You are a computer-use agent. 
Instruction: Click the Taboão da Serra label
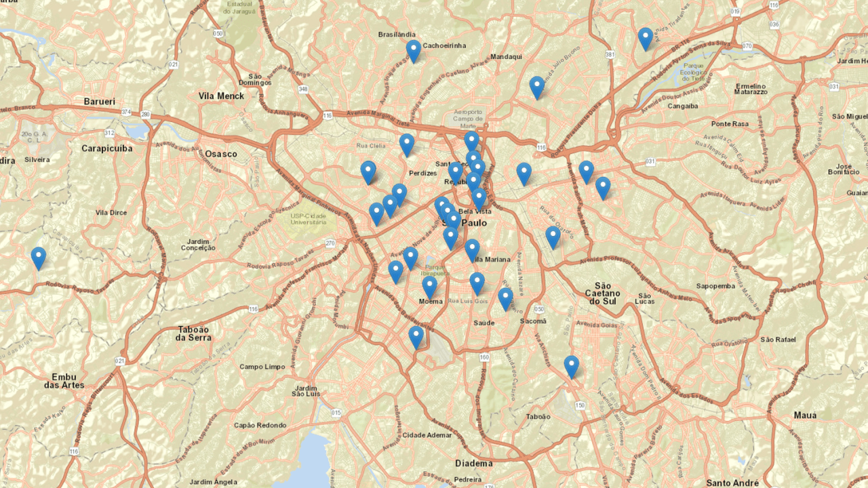point(193,333)
